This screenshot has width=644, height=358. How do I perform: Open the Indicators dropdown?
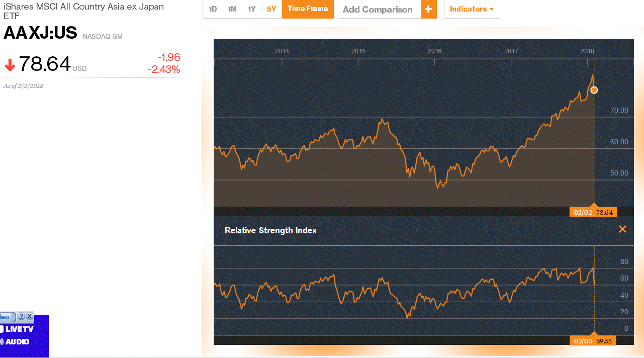tap(472, 9)
